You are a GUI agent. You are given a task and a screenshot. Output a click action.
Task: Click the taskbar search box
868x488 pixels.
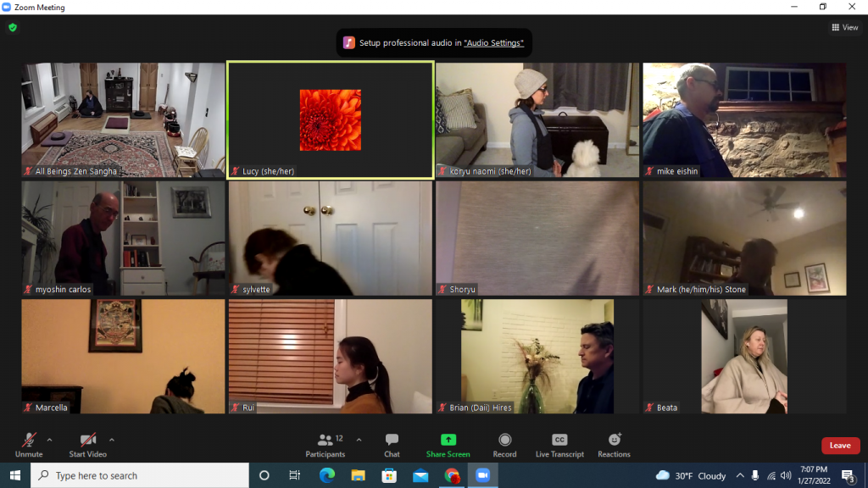pyautogui.click(x=140, y=475)
